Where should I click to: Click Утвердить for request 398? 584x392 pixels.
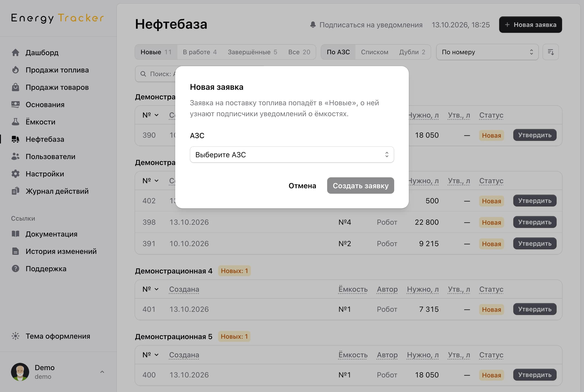pos(535,222)
